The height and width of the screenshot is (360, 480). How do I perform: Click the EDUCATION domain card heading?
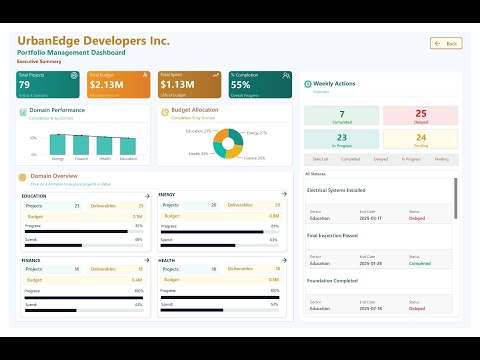(x=34, y=196)
